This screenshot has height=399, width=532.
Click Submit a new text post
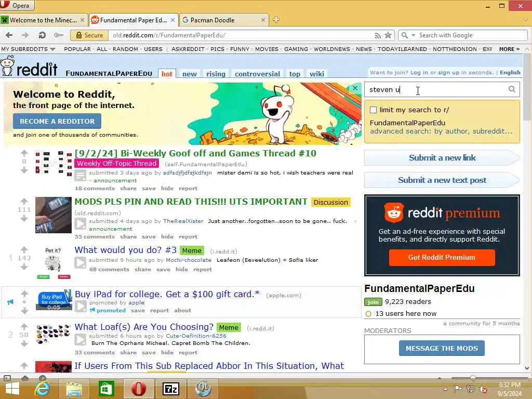442,180
